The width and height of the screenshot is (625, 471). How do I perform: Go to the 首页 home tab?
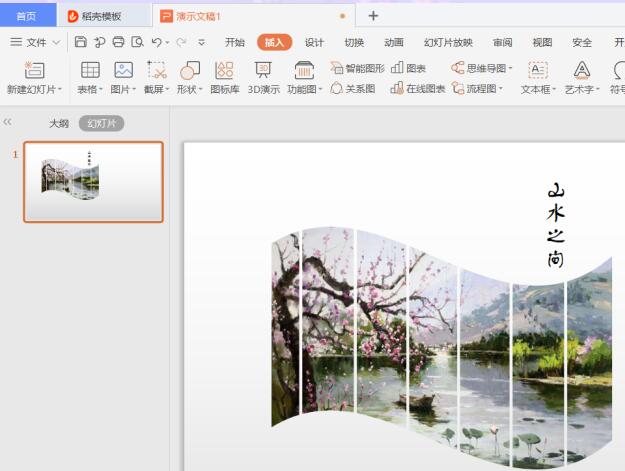(x=26, y=16)
